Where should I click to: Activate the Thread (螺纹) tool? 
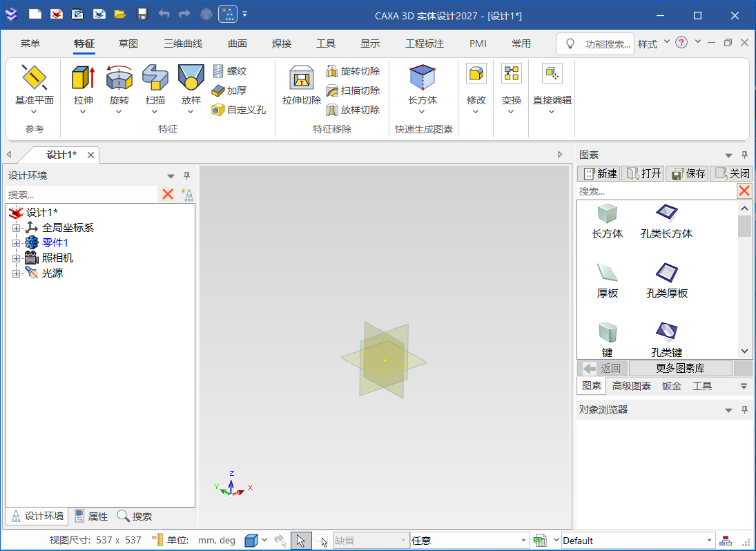pos(229,71)
